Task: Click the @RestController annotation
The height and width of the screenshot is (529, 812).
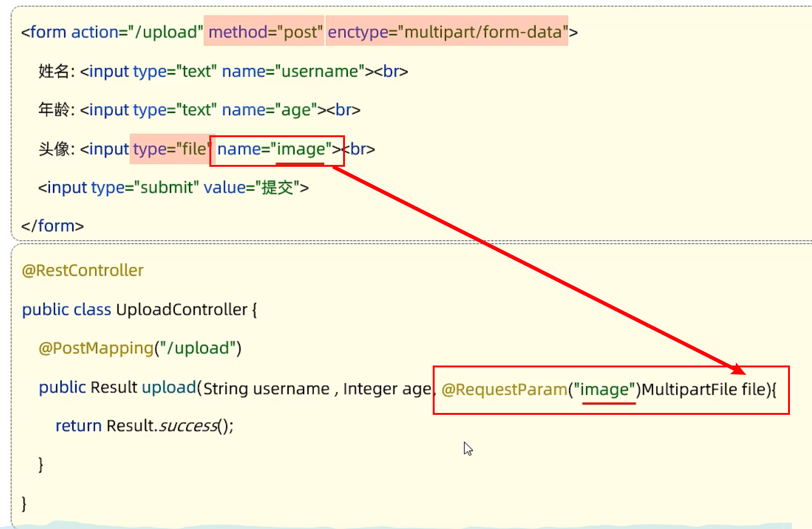Action: click(83, 271)
